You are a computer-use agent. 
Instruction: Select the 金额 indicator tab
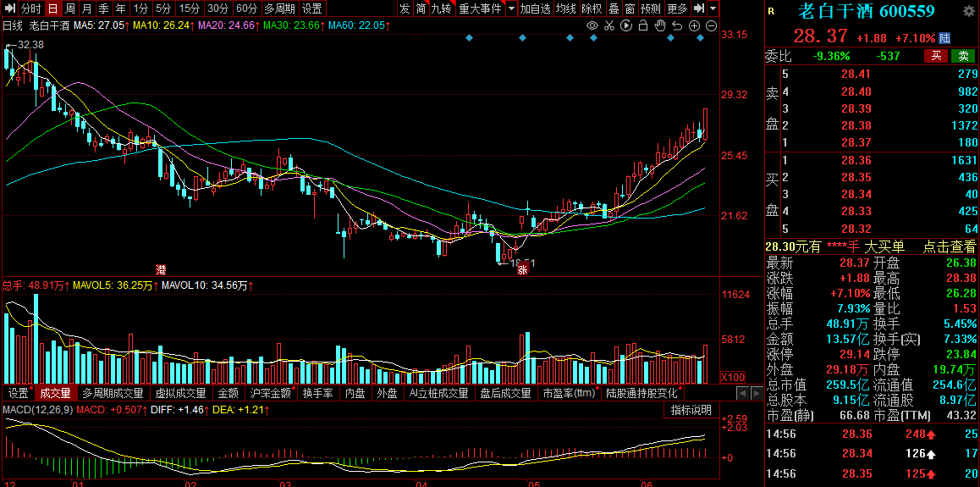pyautogui.click(x=228, y=393)
